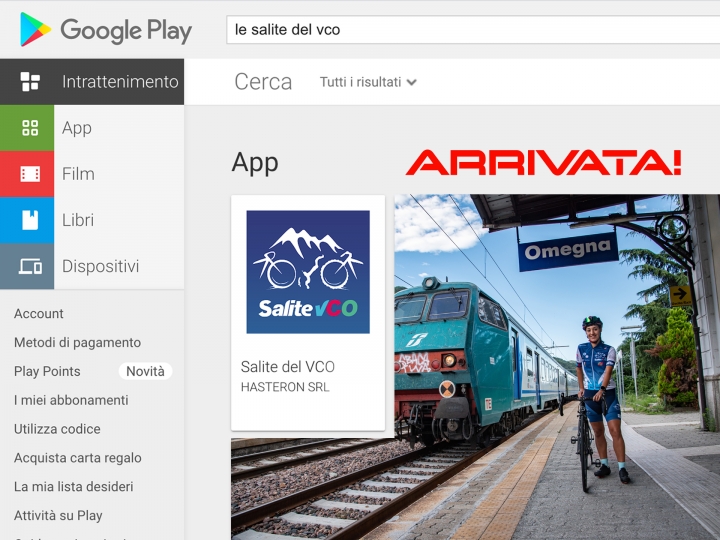The height and width of the screenshot is (540, 720).
Task: Open Metodi di pagamento
Action: tap(77, 343)
